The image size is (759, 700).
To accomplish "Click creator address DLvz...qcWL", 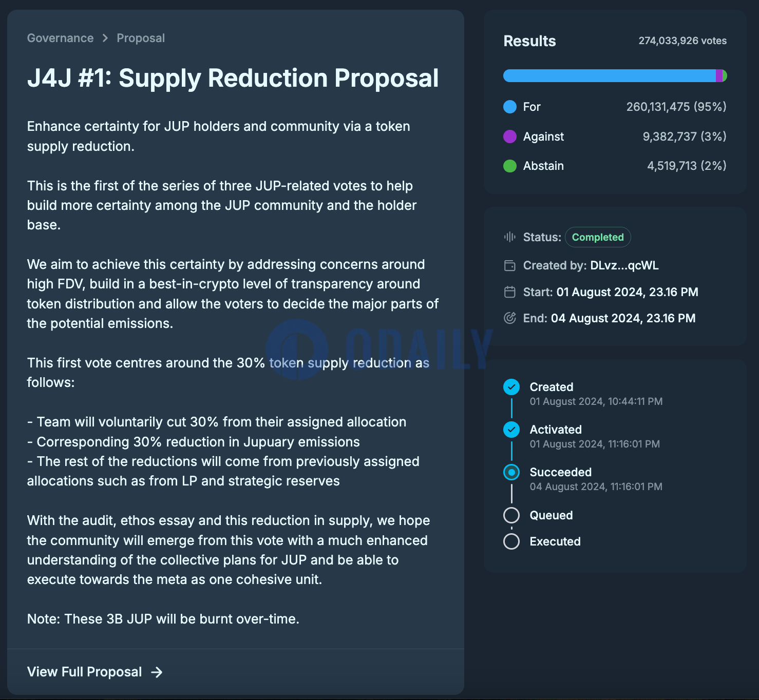I will (624, 265).
